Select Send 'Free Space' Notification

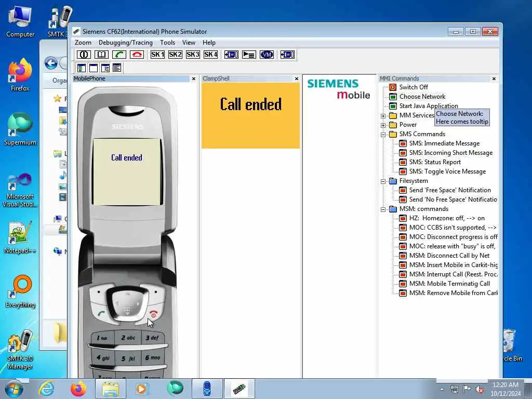click(x=449, y=190)
